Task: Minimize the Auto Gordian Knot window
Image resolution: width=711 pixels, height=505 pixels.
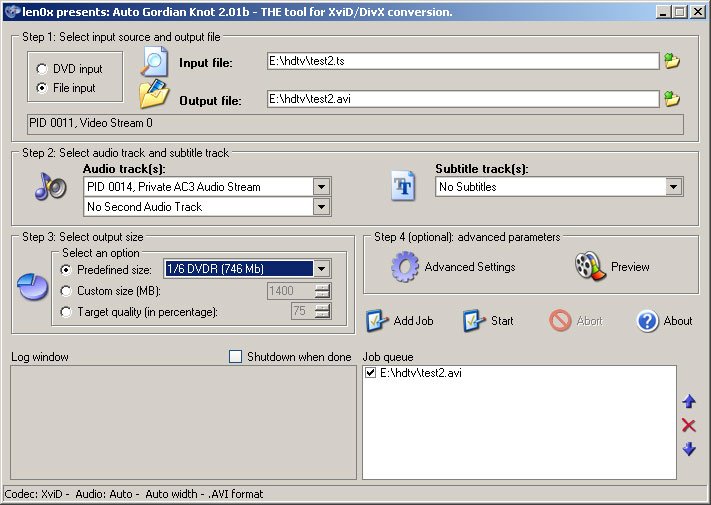Action: 663,12
